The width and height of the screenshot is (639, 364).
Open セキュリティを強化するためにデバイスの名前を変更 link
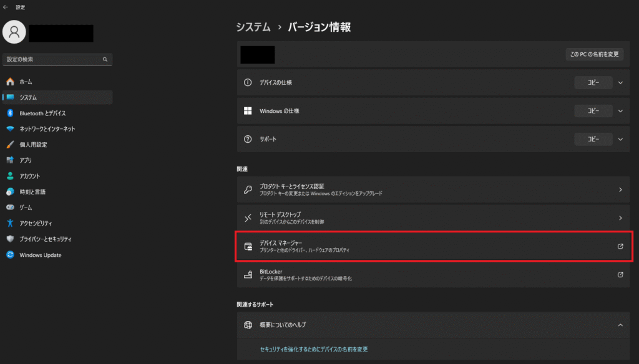[314, 349]
